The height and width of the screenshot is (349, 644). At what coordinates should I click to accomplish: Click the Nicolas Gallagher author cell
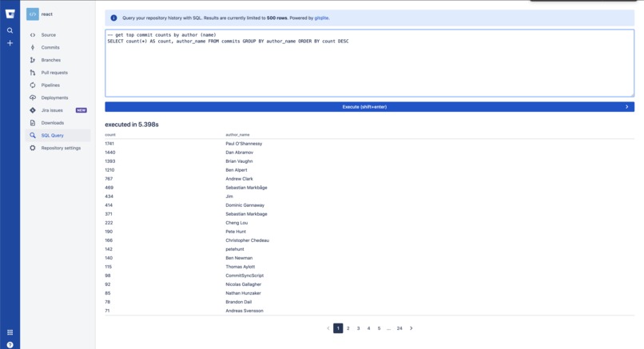click(243, 284)
